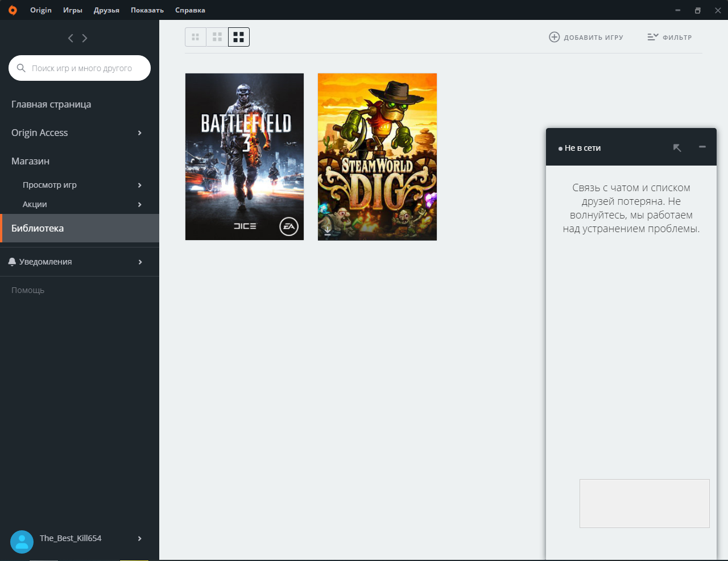Open The_Best_Kill654 profile
Image resolution: width=728 pixels, height=561 pixels.
pos(71,538)
